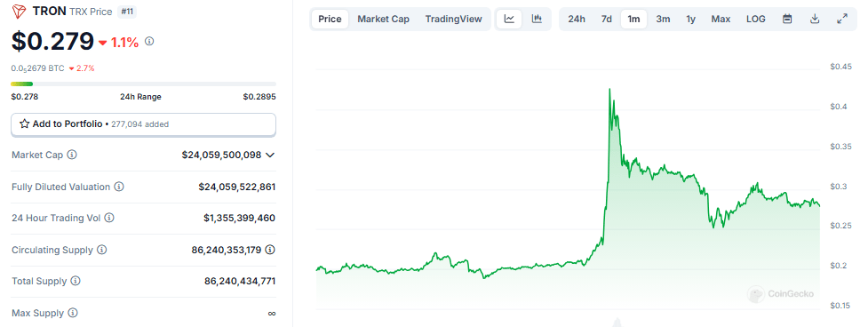Show Max Supply info icon
The image size is (868, 327).
tap(73, 313)
